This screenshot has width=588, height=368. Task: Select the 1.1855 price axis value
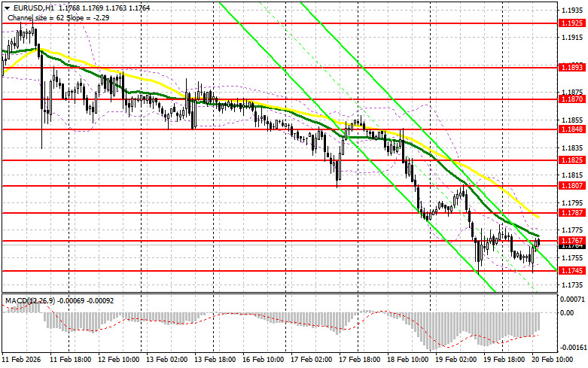(572, 120)
